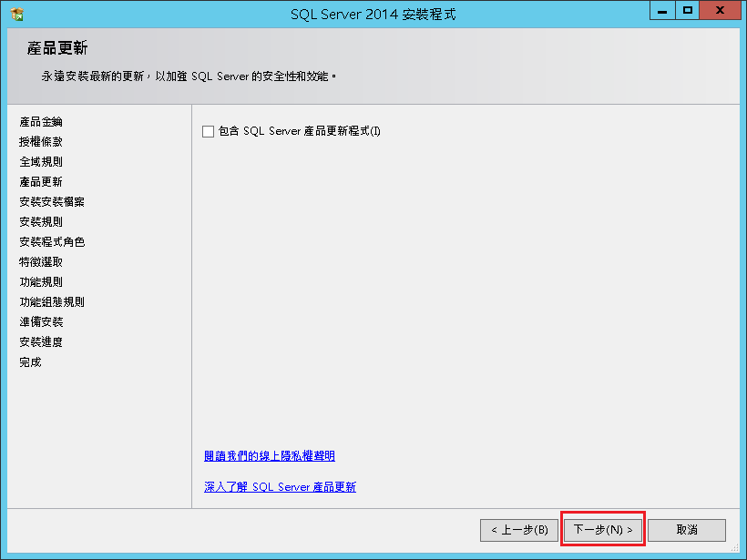Select 安裝程式角色 step in sidebar
747x560 pixels.
tap(52, 242)
